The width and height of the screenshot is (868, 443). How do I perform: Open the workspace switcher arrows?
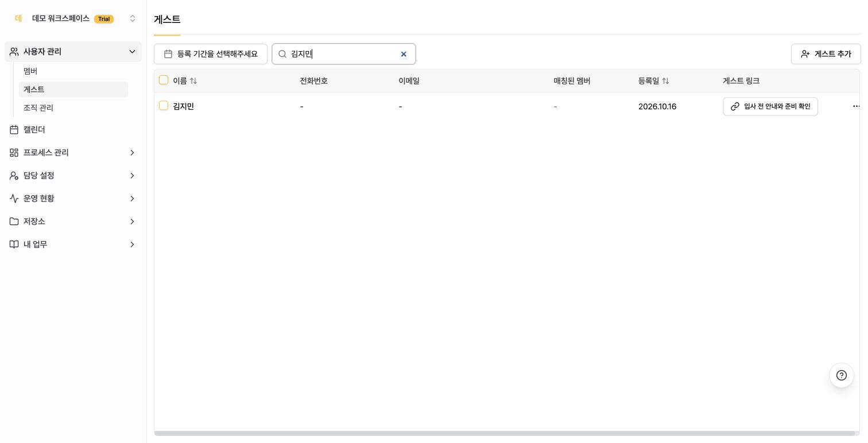[133, 18]
